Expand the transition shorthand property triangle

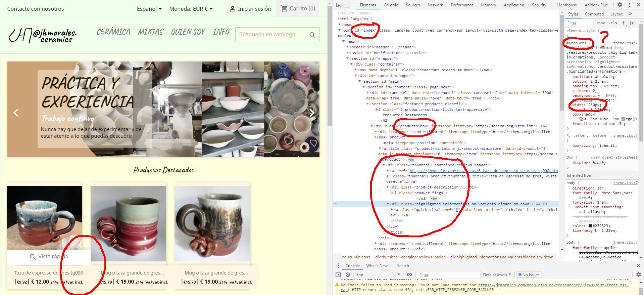click(x=599, y=124)
